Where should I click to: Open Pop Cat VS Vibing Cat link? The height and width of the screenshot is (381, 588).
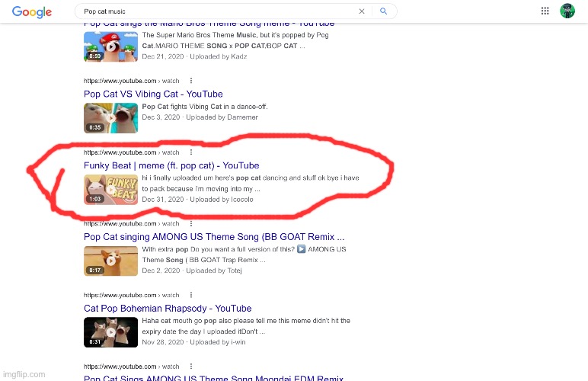click(x=153, y=94)
